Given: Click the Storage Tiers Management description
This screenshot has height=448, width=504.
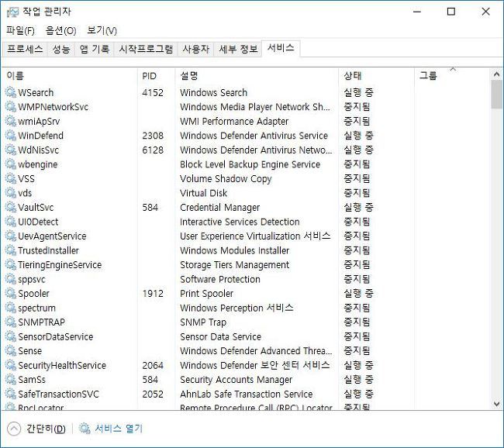Looking at the screenshot, I should [235, 265].
